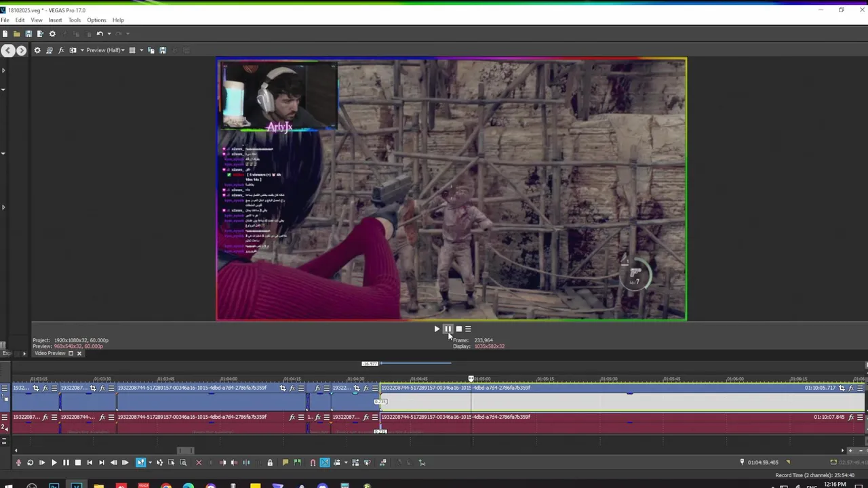Open Project Video Properties gear in preview toolbar

click(37, 50)
